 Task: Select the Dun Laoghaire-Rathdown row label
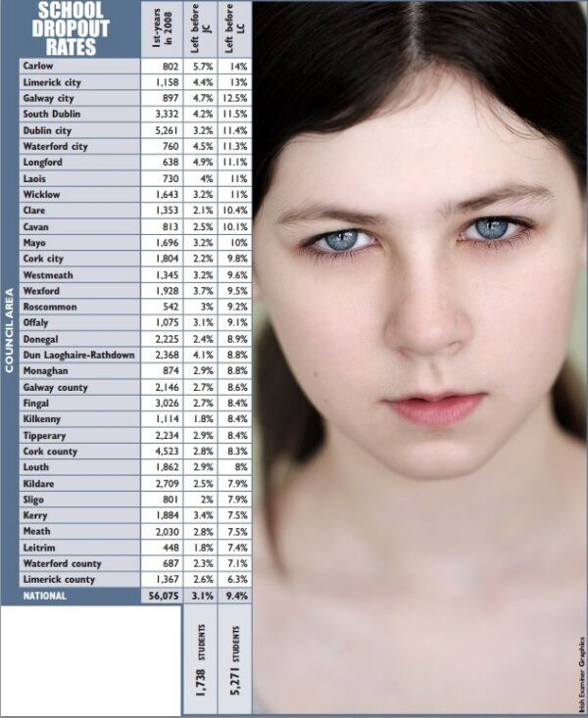[x=78, y=355]
